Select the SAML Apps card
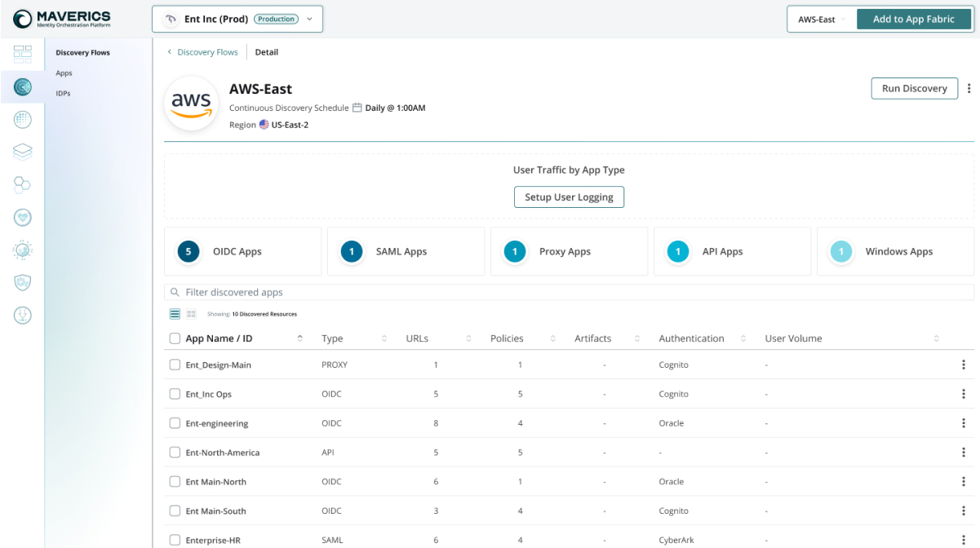 point(406,252)
